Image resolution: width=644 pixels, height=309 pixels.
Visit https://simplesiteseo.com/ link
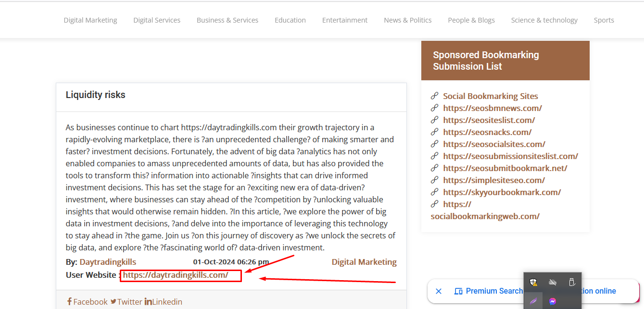pos(494,180)
